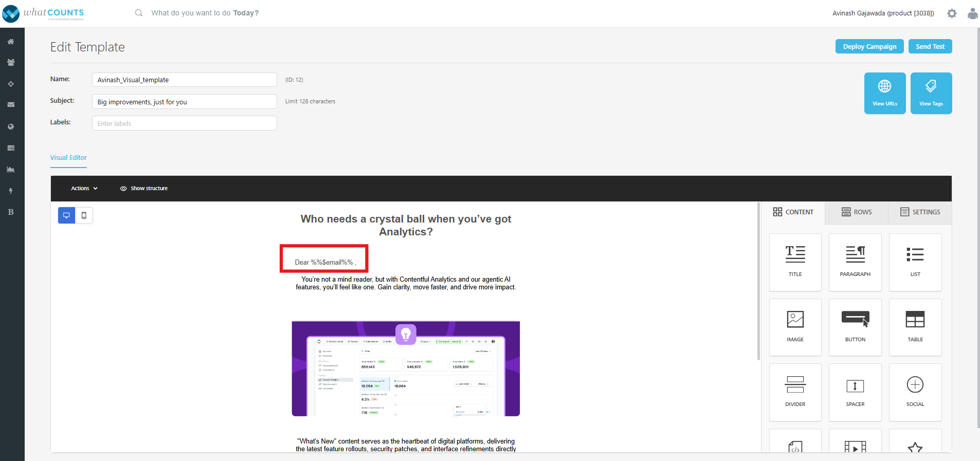
Task: Choose the Table content block
Action: pyautogui.click(x=915, y=327)
